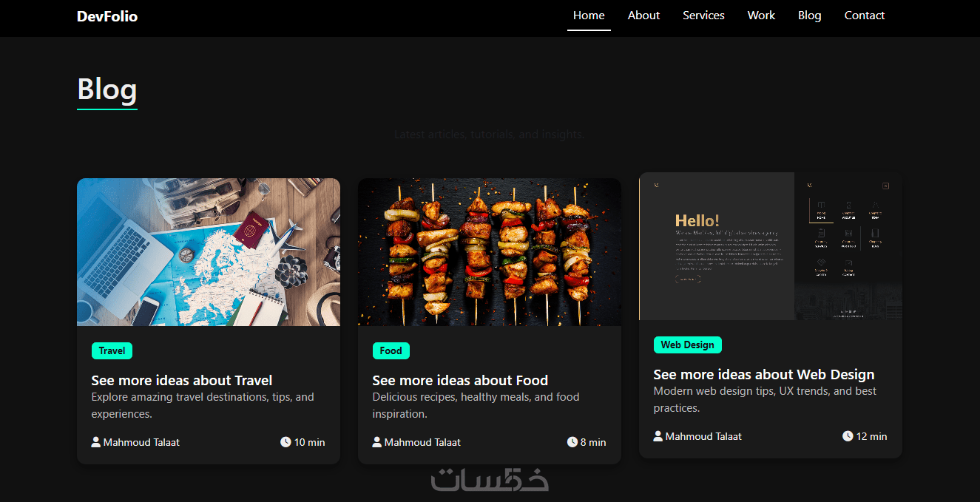Click the author icon on Web Design card

(x=658, y=436)
